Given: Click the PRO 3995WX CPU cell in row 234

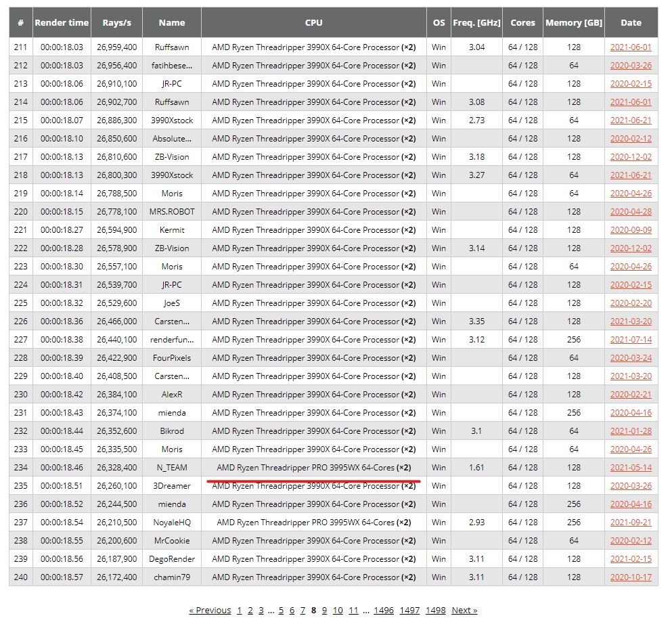Looking at the screenshot, I should [x=314, y=468].
